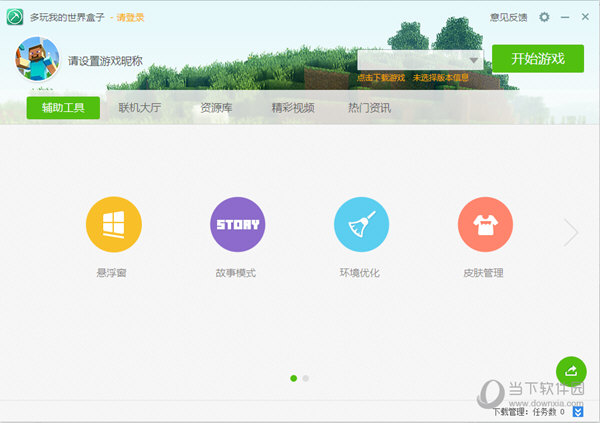Image resolution: width=600 pixels, height=423 pixels.
Task: Close the 多玩我的世界盒子 window
Action: [x=585, y=17]
